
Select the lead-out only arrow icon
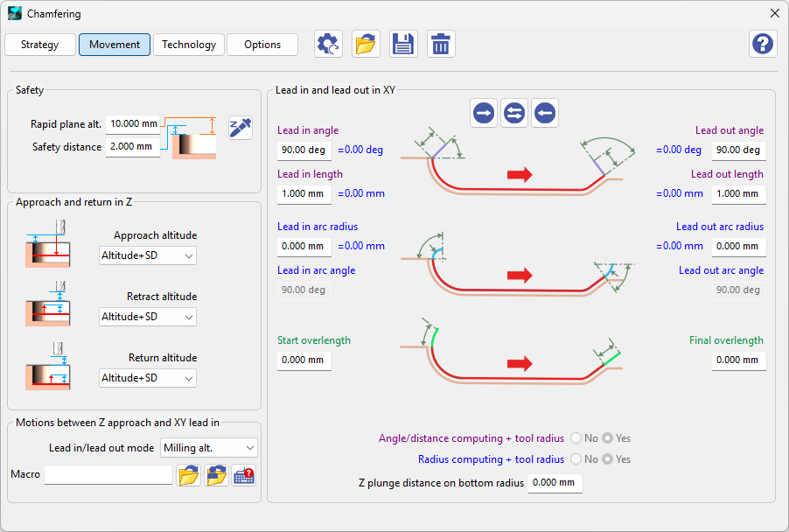pos(544,112)
